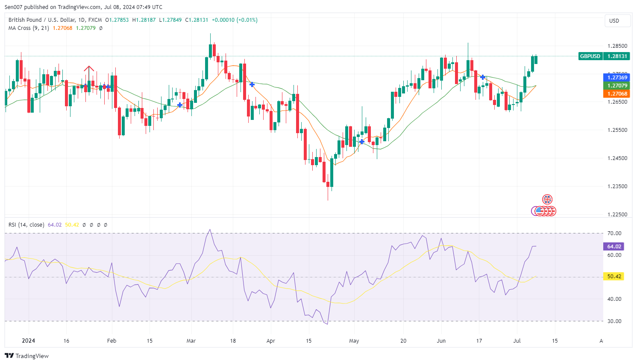Click the Jun label on the time axis

[441, 341]
